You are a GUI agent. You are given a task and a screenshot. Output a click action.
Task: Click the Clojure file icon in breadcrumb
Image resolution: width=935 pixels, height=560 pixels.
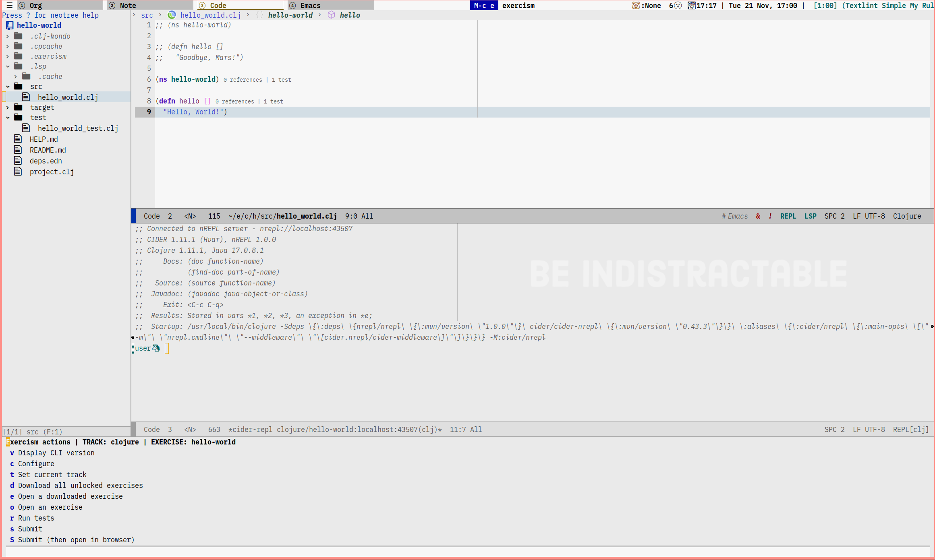coord(172,15)
